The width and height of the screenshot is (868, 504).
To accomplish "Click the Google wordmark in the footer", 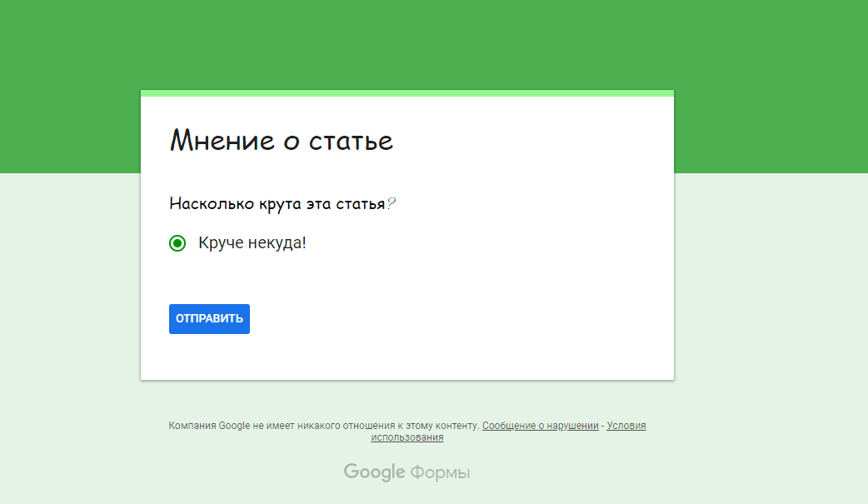I will pyautogui.click(x=374, y=472).
